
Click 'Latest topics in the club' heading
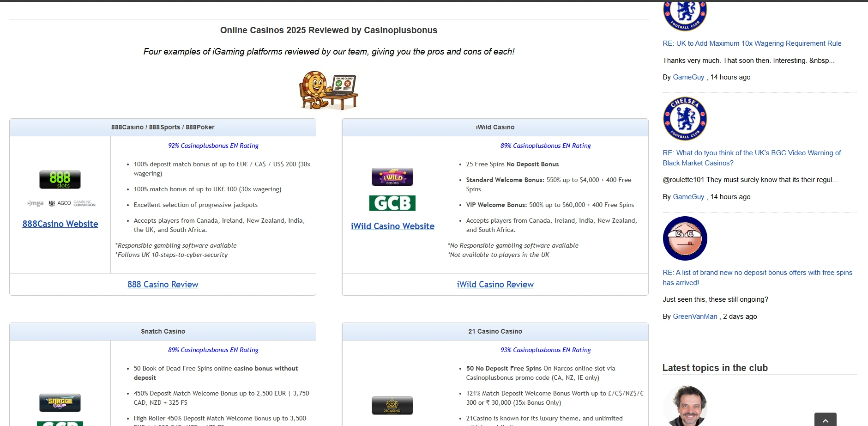[x=715, y=368]
